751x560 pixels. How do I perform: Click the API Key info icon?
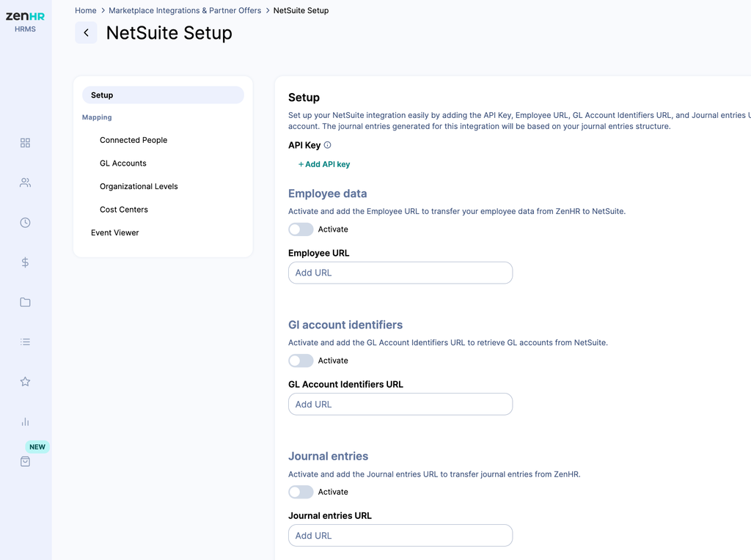(x=328, y=145)
